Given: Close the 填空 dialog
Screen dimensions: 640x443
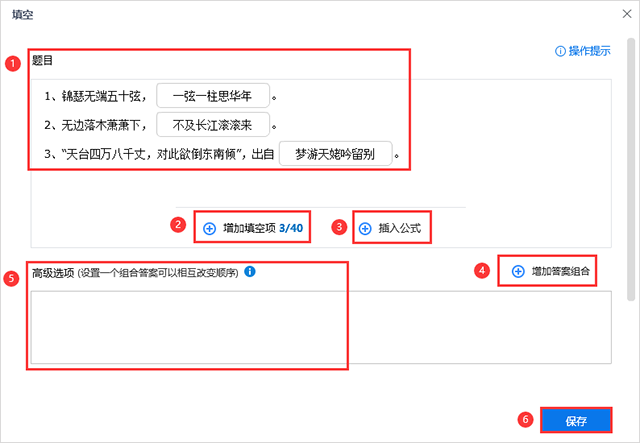Looking at the screenshot, I should pos(626,16).
